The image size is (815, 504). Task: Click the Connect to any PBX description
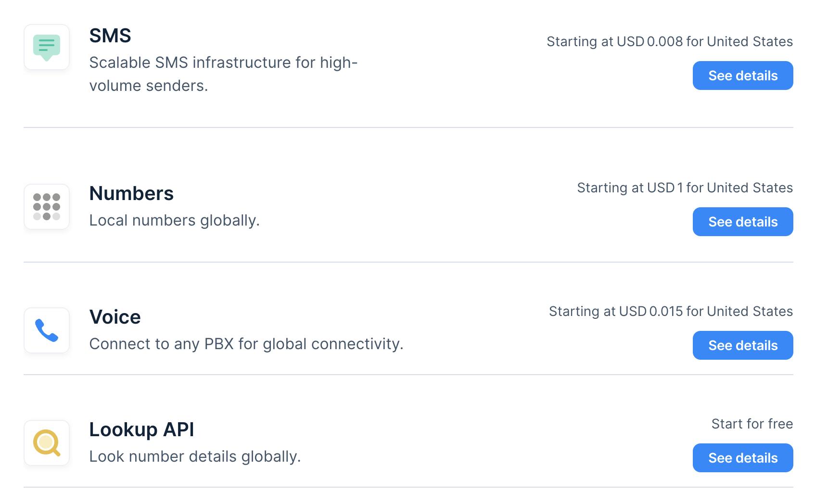(246, 344)
